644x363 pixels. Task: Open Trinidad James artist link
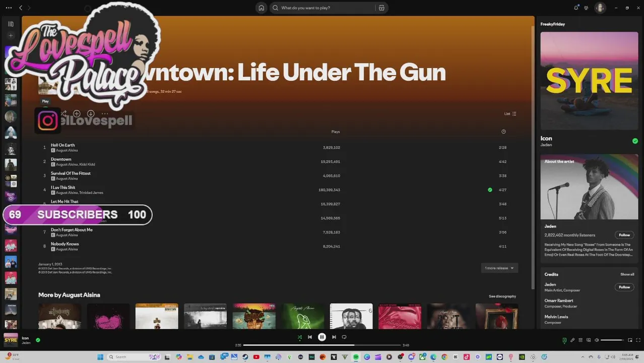point(91,193)
